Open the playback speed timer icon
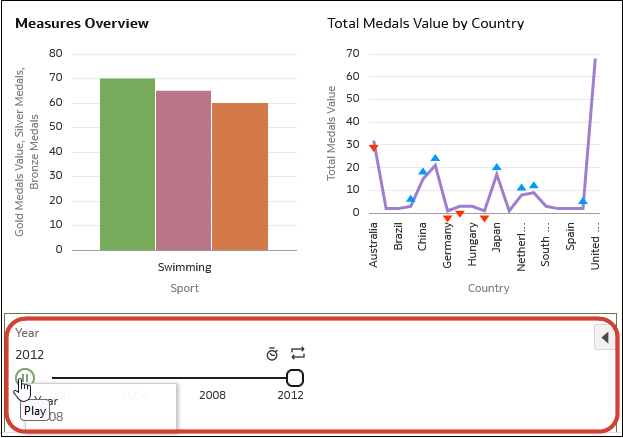This screenshot has height=438, width=623. pyautogui.click(x=272, y=353)
